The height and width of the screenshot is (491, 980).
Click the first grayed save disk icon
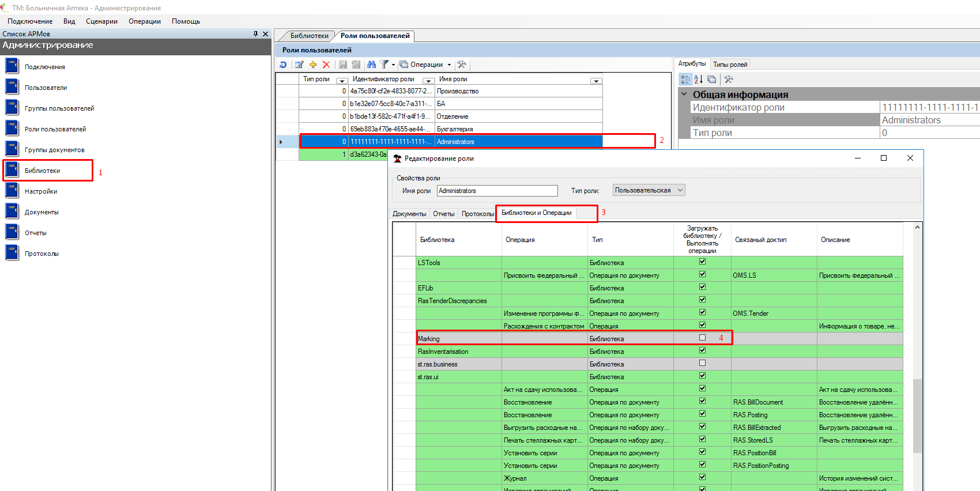tap(343, 65)
